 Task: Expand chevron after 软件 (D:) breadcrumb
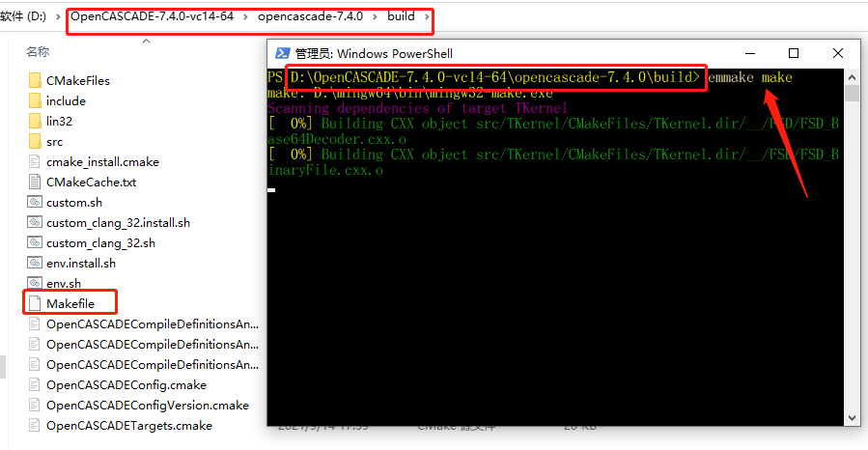(x=58, y=17)
